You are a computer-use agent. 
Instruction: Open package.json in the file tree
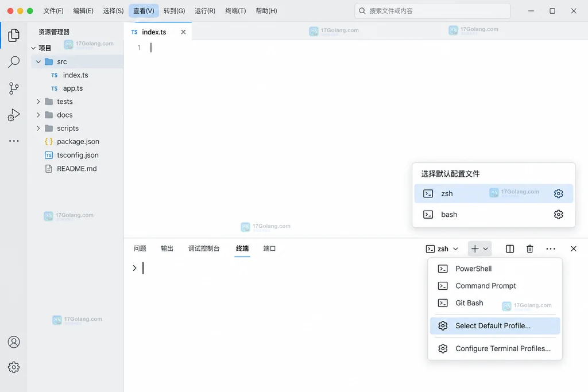77,142
